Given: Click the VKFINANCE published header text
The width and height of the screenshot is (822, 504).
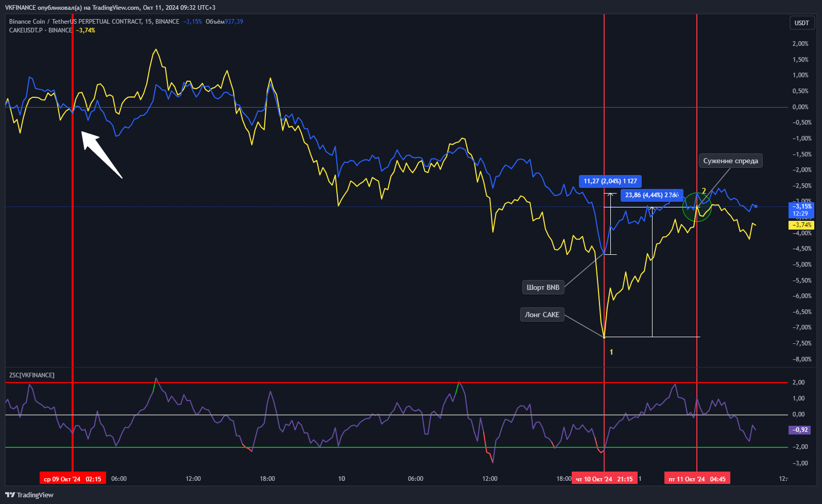Looking at the screenshot, I should click(x=110, y=8).
